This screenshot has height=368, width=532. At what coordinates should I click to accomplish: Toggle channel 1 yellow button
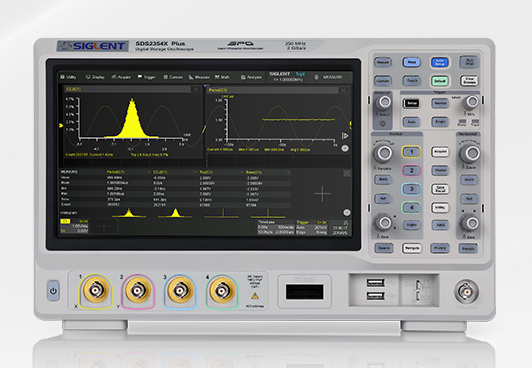(411, 152)
